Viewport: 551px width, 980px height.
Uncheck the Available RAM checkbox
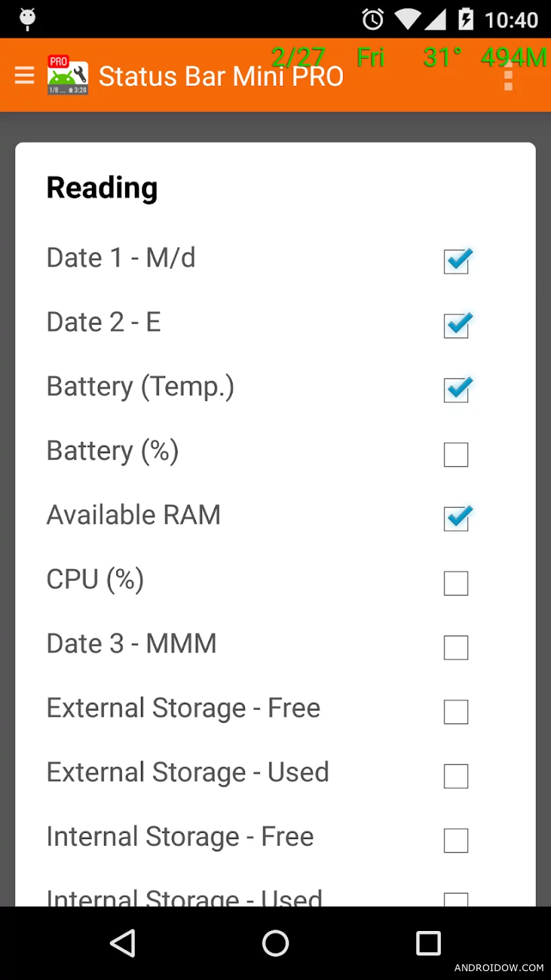click(x=456, y=519)
